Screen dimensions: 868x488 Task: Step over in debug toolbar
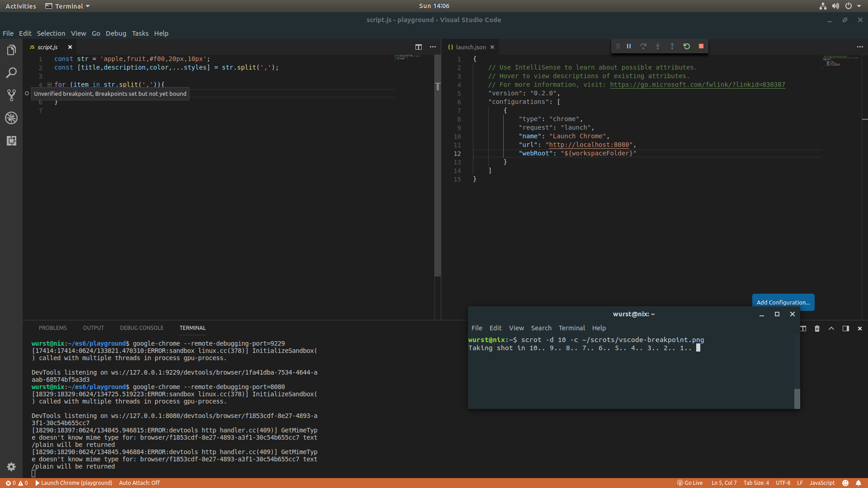[x=643, y=46]
